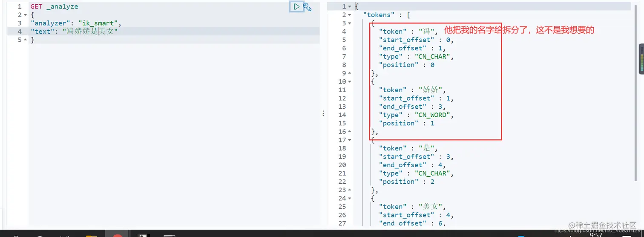Collapse the 娇娇 token object at response line 10
The image size is (644, 237).
[350, 81]
